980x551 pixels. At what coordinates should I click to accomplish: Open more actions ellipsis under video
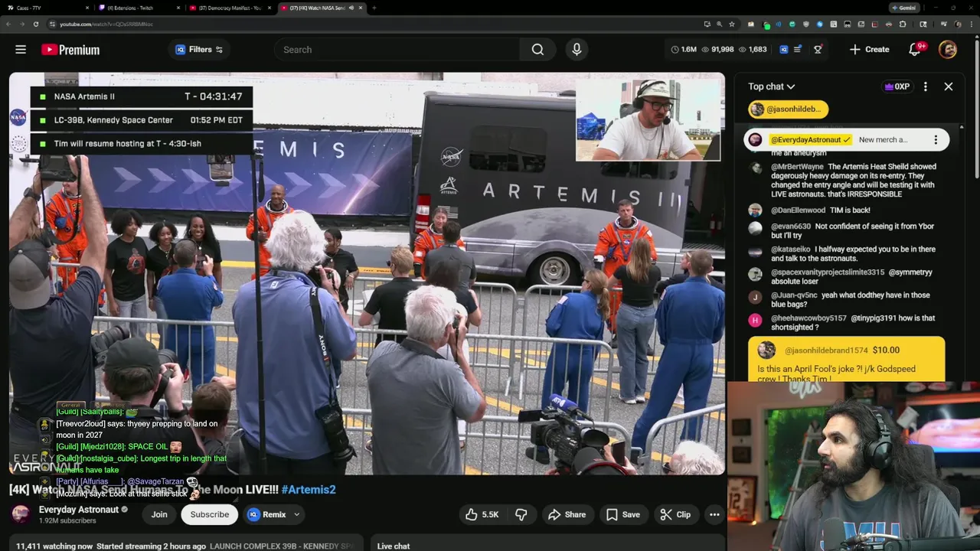714,514
